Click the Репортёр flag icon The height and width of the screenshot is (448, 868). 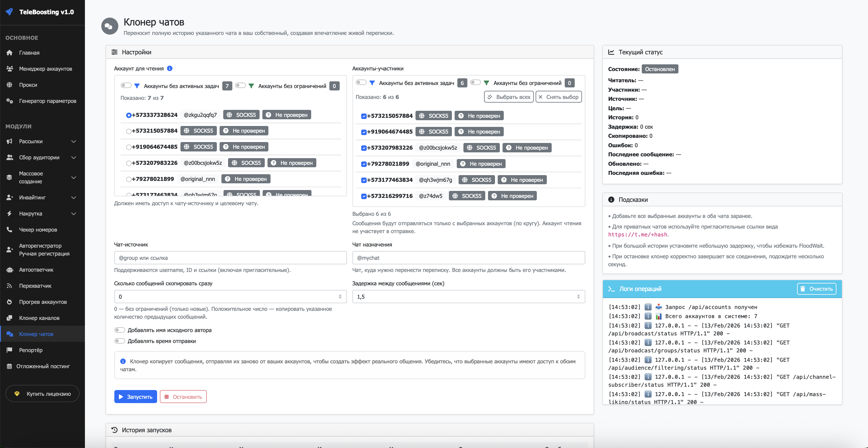pyautogui.click(x=9, y=350)
